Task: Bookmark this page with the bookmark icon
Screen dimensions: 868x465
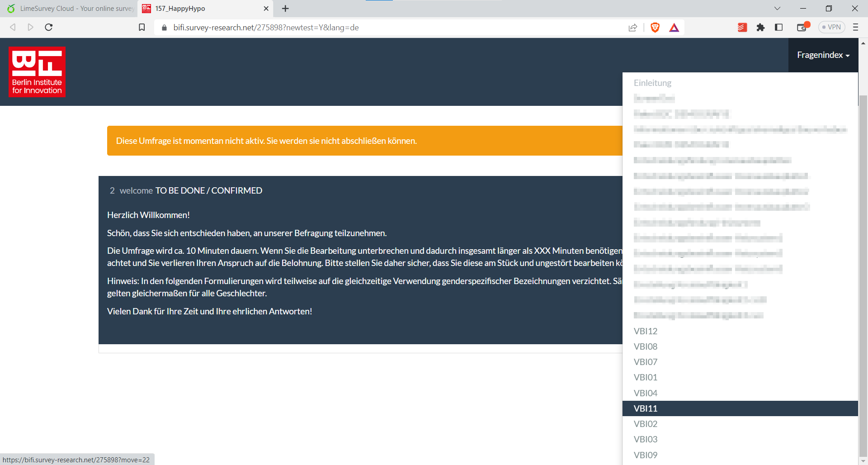Action: (x=142, y=28)
